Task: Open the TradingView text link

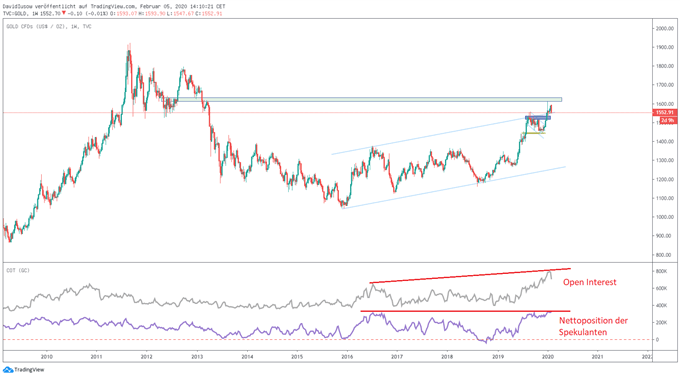Action: (x=29, y=370)
